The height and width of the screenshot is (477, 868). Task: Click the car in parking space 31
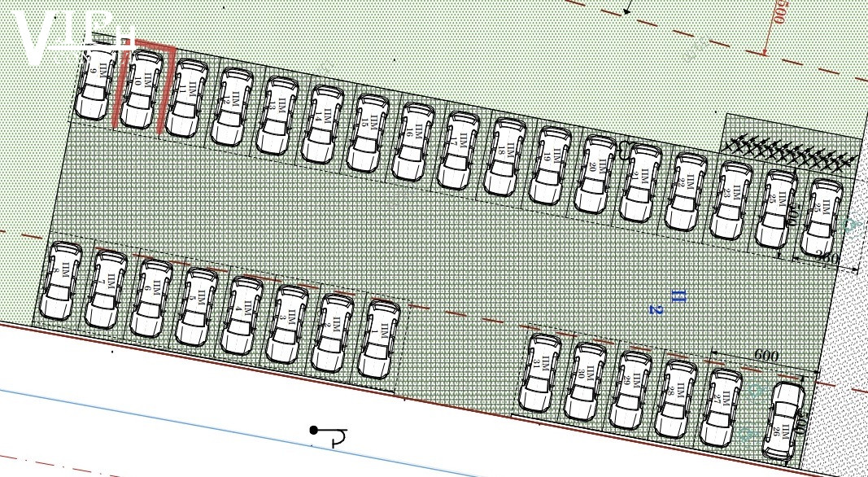click(539, 373)
